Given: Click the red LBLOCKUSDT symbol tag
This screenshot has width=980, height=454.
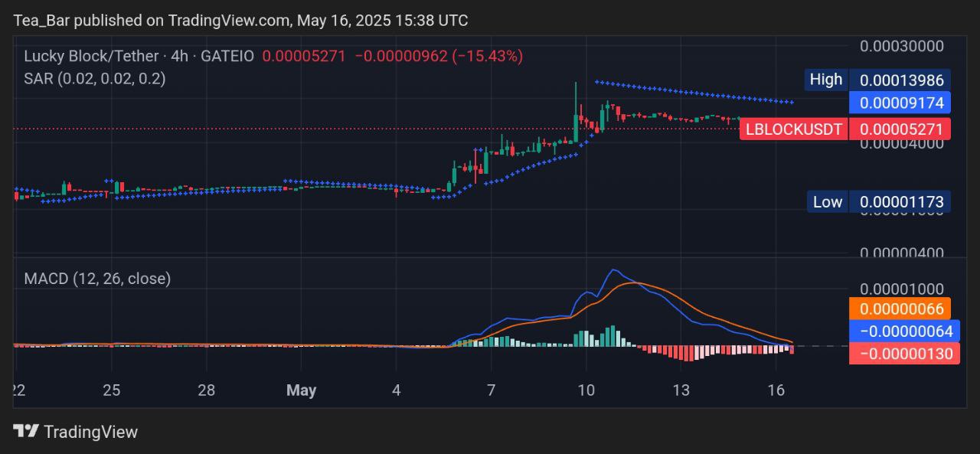Looking at the screenshot, I should tap(795, 129).
